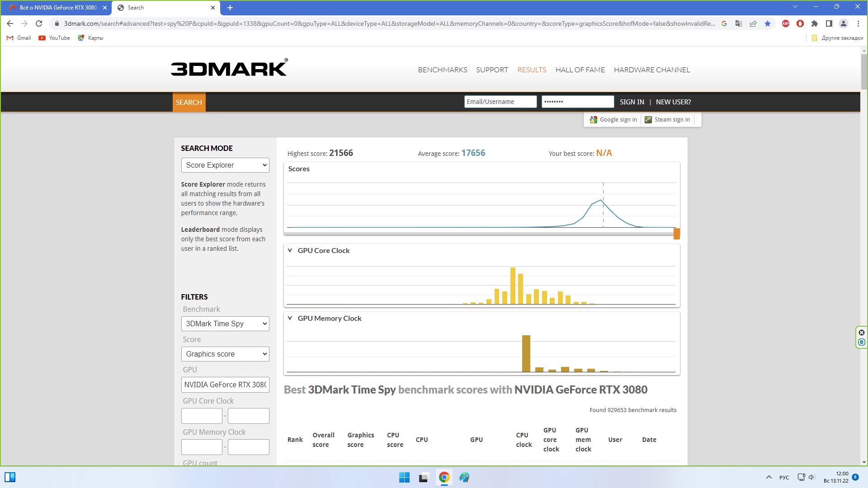Open the Windows Start button in taskbar

404,477
